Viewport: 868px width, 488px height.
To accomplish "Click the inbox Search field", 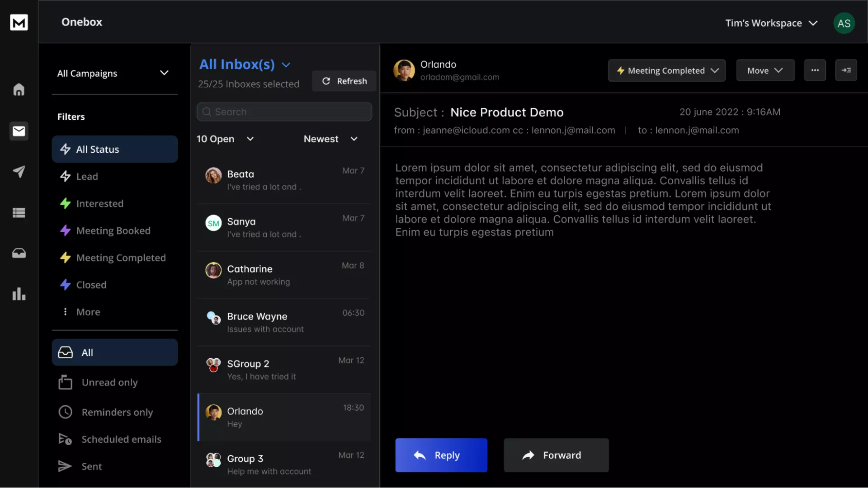I will [x=284, y=112].
